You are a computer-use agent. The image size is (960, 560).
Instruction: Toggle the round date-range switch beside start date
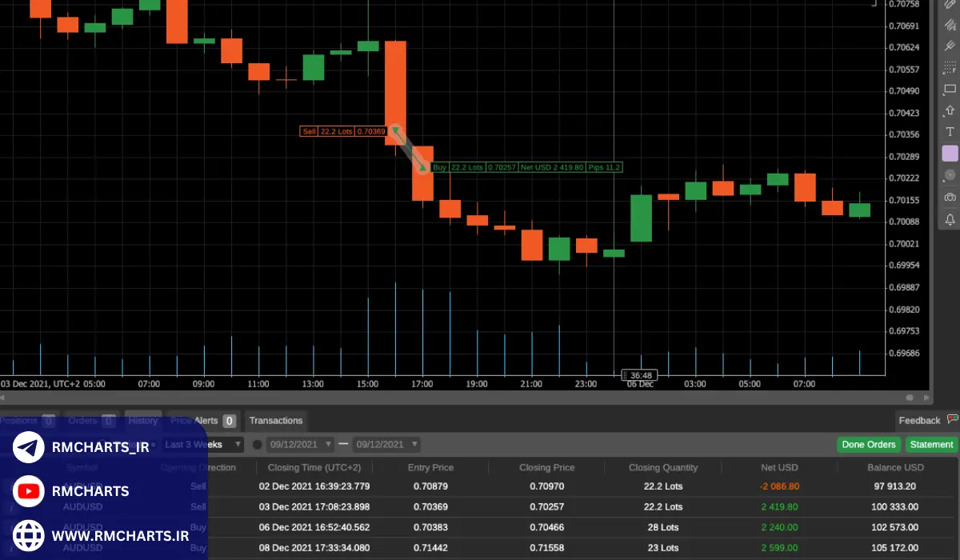258,445
